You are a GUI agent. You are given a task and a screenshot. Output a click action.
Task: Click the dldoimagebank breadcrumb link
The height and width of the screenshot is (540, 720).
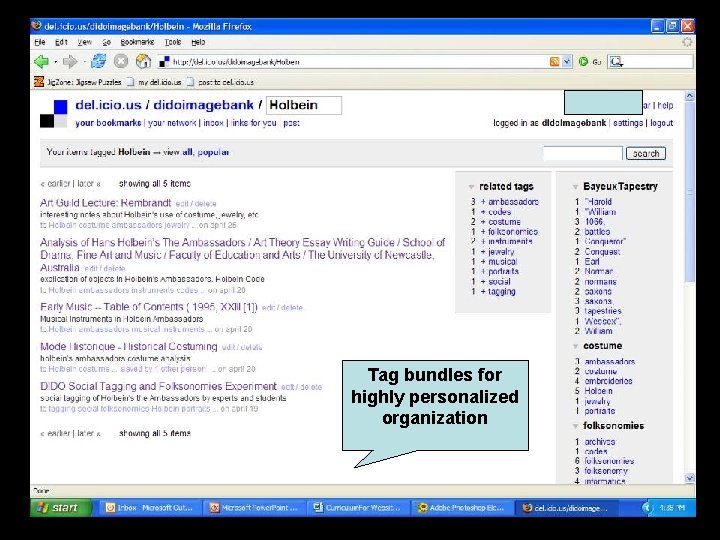pyautogui.click(x=203, y=105)
